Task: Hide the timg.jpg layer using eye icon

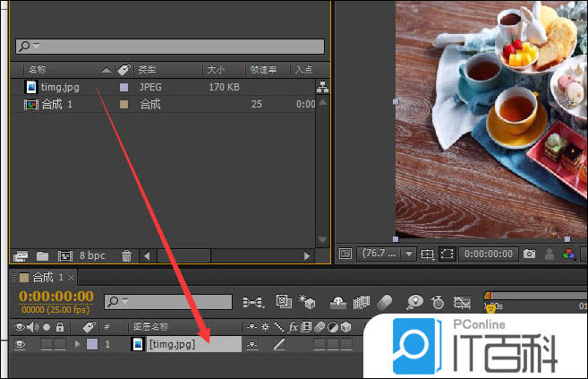Action: (x=20, y=344)
